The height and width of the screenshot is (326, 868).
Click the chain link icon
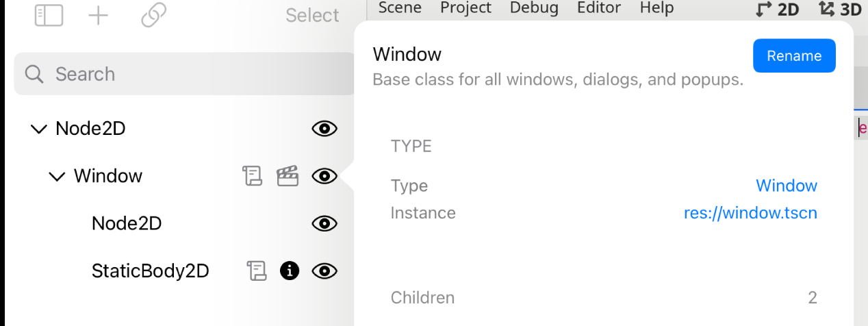154,15
